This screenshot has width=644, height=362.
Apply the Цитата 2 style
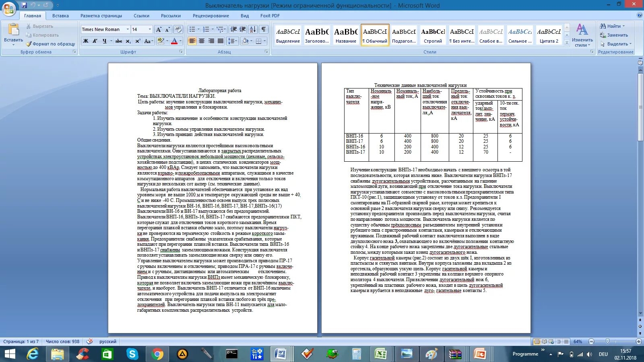point(549,35)
